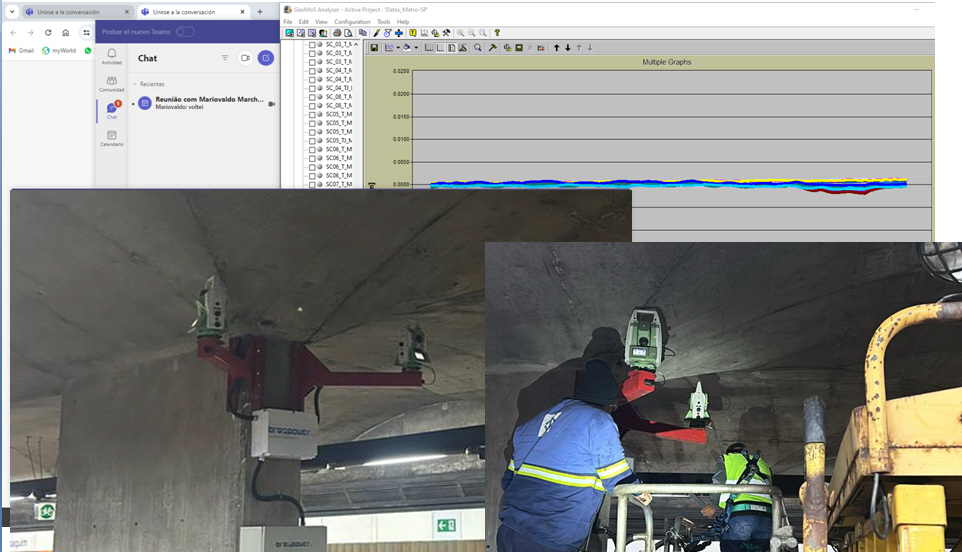This screenshot has height=552, width=962.
Task: Click the photo of total station on pillar
Action: click(248, 370)
